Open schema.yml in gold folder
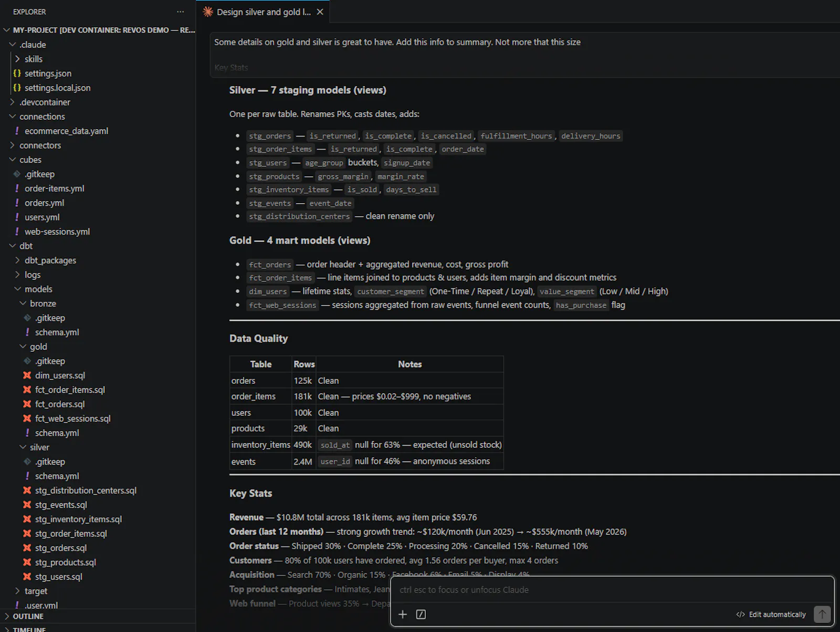 click(x=57, y=433)
